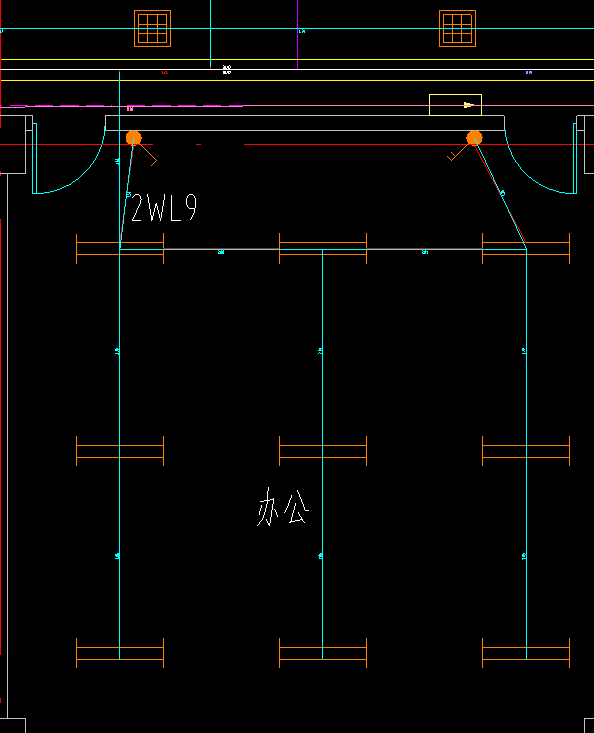Select top-row left fluorescent light fixture

click(120, 249)
